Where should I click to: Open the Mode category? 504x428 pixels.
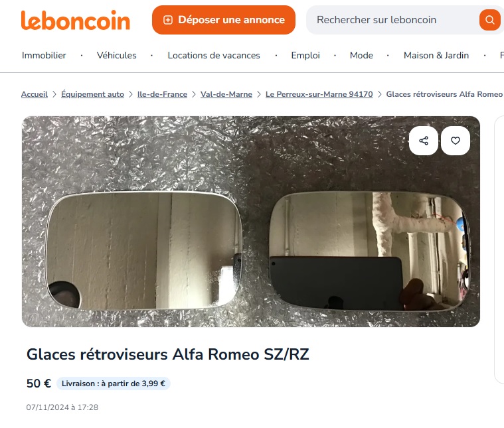point(361,55)
